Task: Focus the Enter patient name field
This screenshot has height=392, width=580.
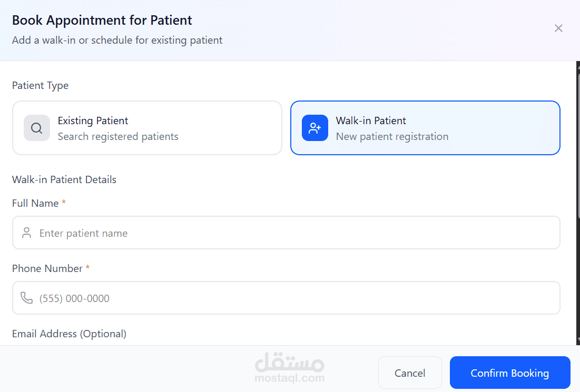Action: (x=295, y=233)
